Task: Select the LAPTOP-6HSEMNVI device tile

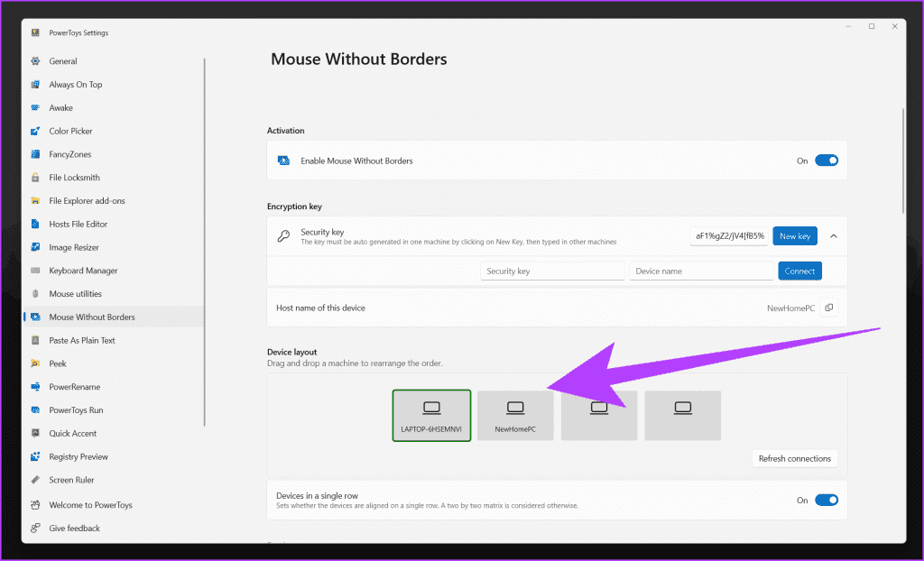Action: pyautogui.click(x=431, y=416)
